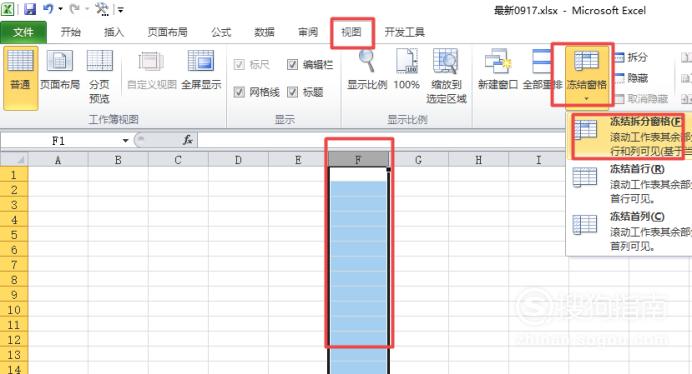This screenshot has height=374, width=692.
Task: Switch to the 数据 Data tab
Action: [x=264, y=32]
